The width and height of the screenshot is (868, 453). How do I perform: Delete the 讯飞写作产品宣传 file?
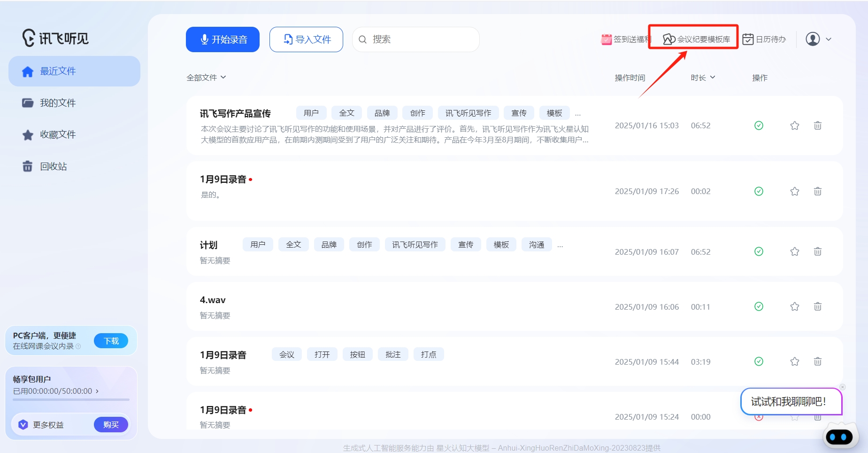coord(818,125)
